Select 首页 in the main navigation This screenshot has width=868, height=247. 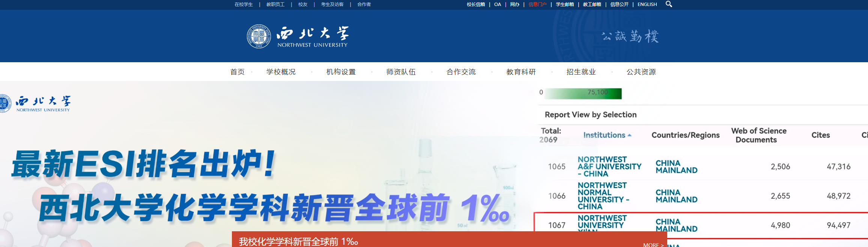click(238, 72)
